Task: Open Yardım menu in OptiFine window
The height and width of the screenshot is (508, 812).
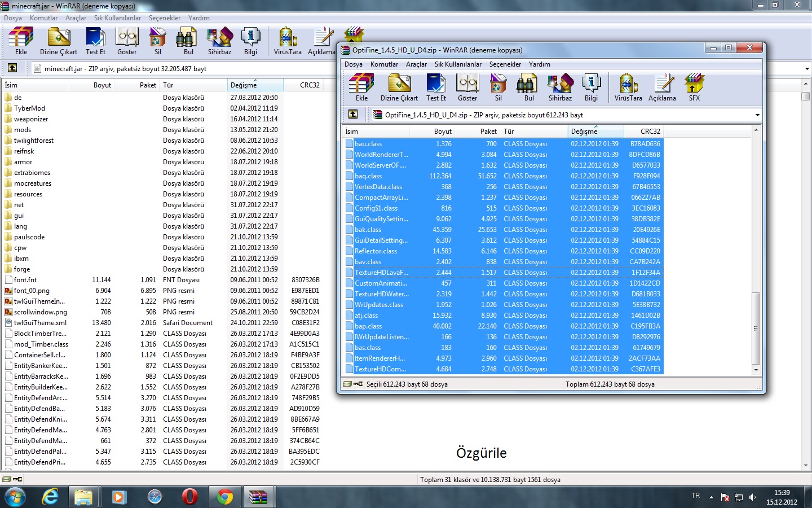Action: [540, 64]
